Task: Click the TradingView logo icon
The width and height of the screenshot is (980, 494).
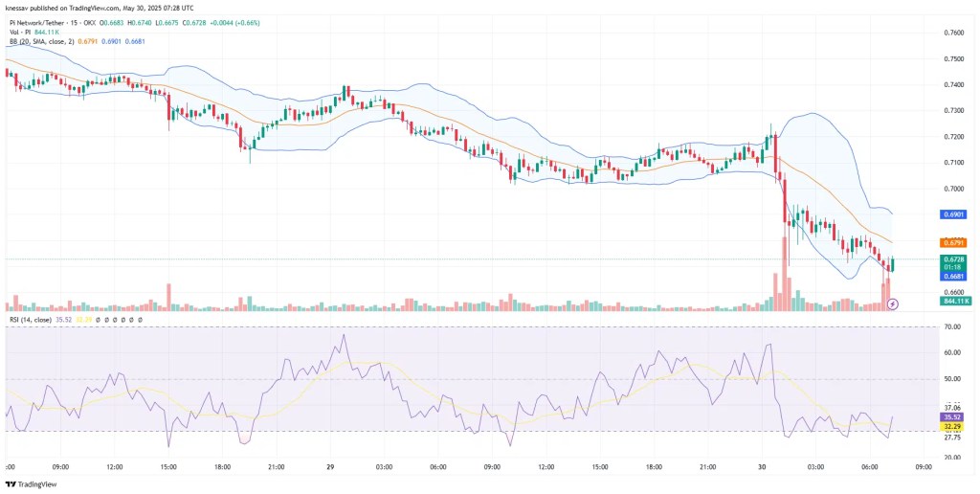Action: (11, 484)
